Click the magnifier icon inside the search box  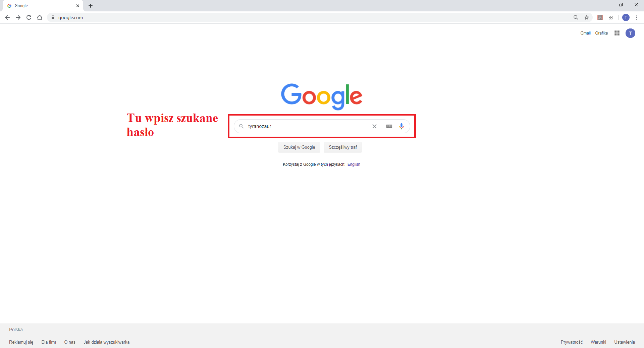(241, 126)
